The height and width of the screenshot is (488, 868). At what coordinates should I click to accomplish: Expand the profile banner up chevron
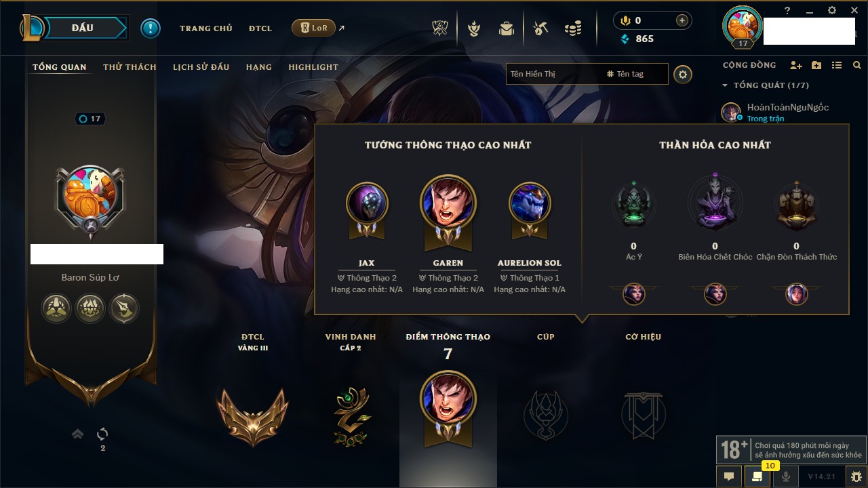pyautogui.click(x=78, y=434)
